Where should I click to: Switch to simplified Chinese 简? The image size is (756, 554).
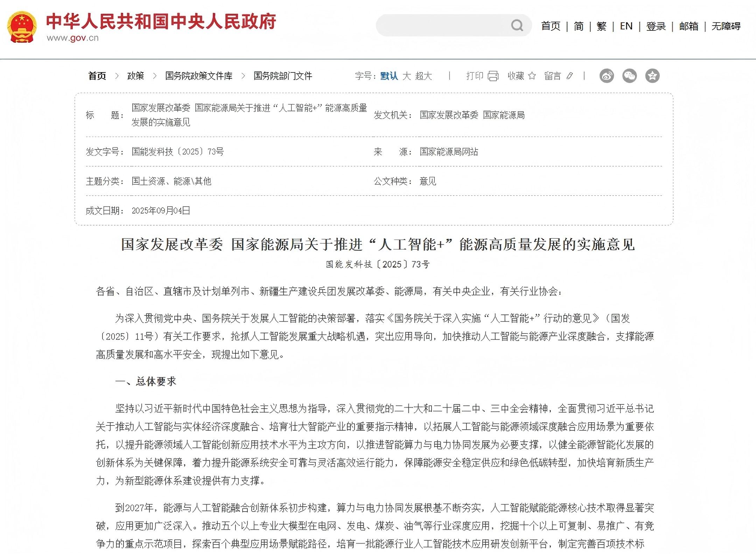[x=579, y=26]
